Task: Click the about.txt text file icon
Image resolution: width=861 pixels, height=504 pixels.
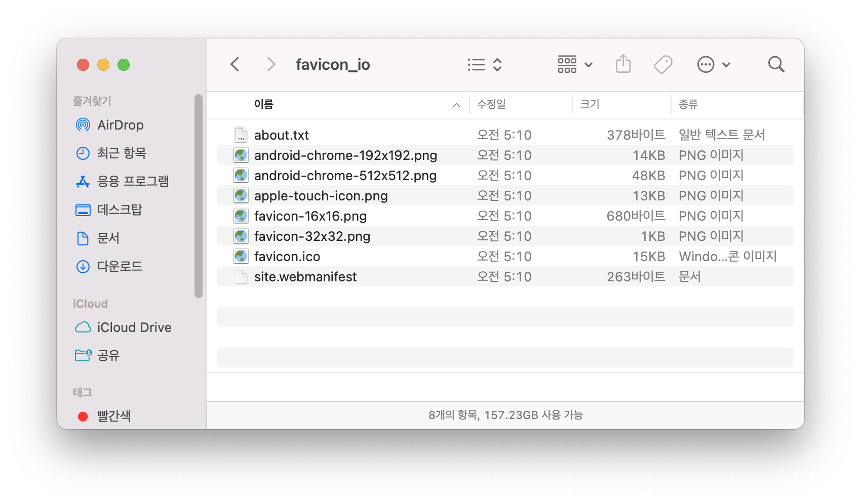Action: [241, 135]
